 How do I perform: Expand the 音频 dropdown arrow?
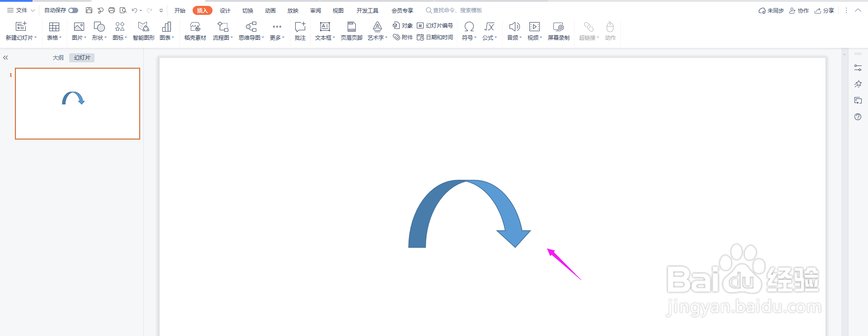[521, 38]
